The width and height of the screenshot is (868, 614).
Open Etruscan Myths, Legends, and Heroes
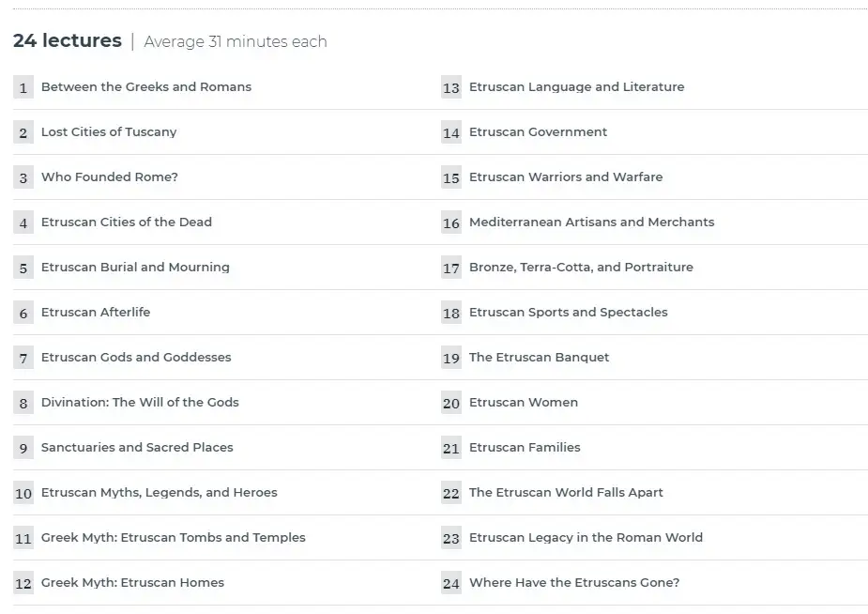point(159,492)
